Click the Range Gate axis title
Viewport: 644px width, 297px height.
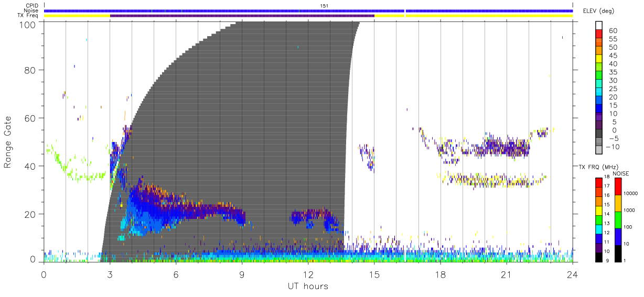8,142
